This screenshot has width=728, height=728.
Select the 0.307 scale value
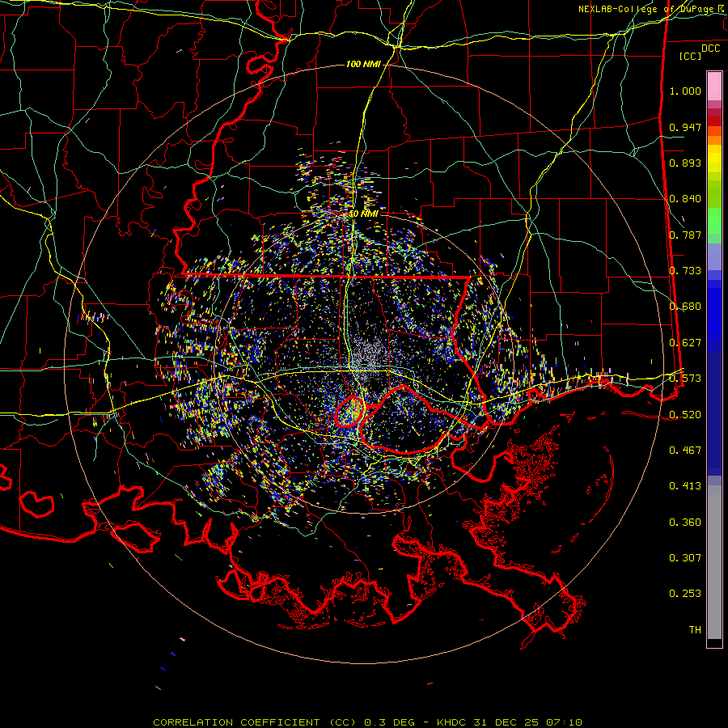click(685, 558)
